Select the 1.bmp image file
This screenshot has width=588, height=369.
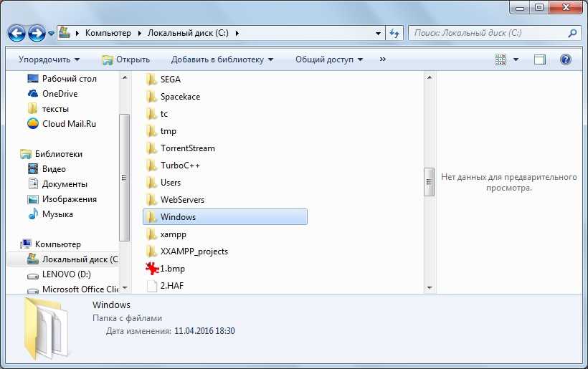tap(166, 269)
